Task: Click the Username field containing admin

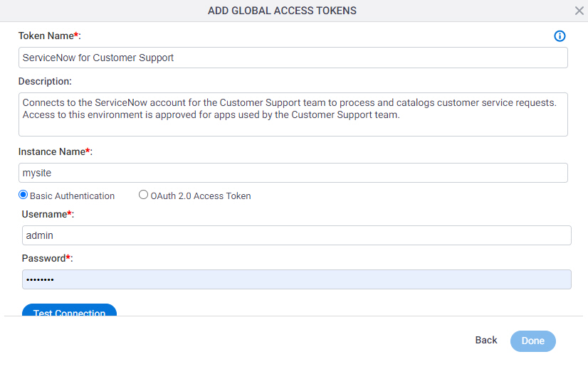Action: click(297, 235)
